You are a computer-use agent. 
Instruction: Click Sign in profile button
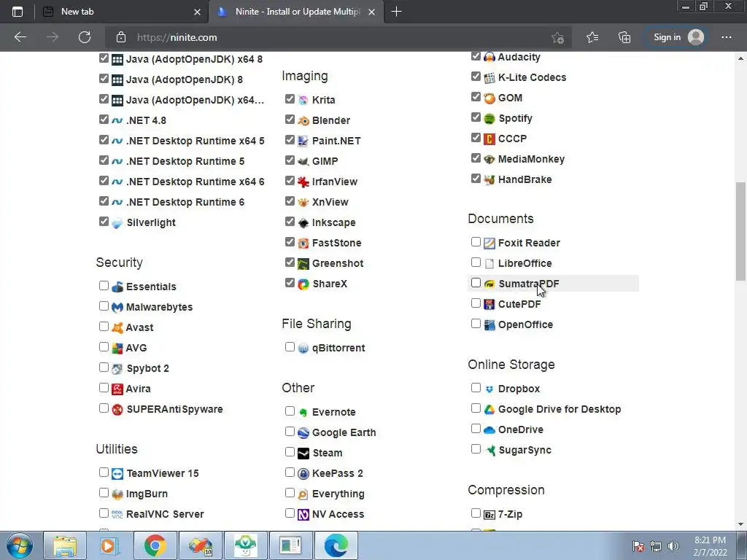point(678,37)
